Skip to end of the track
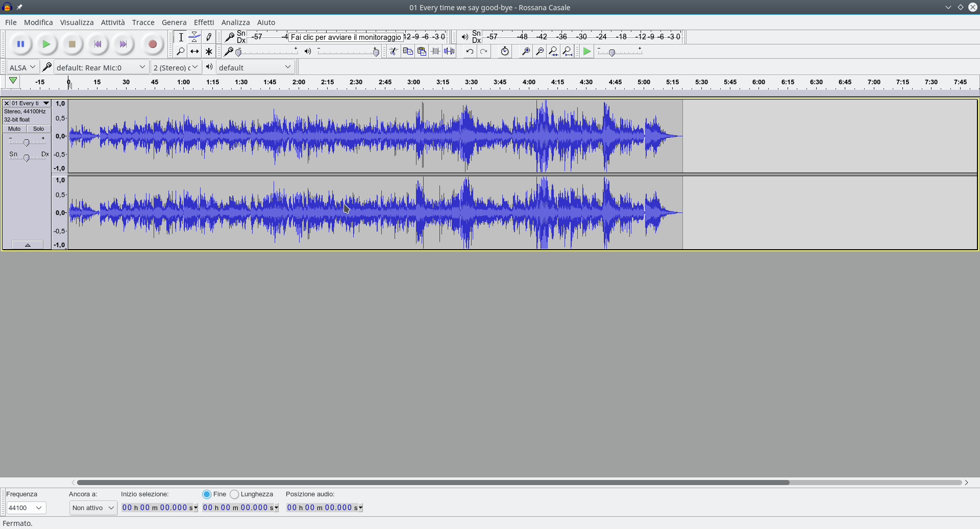Viewport: 980px width, 529px height. click(x=123, y=44)
